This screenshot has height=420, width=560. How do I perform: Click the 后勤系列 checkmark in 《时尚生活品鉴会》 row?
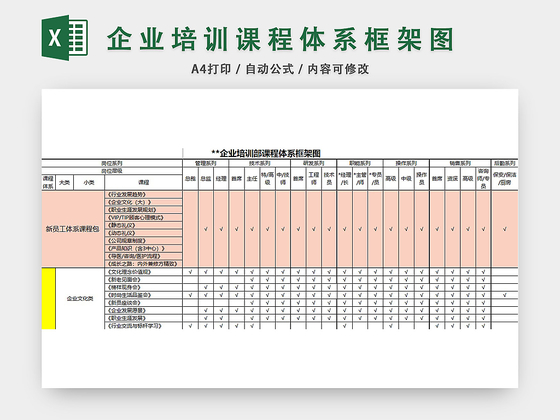tap(505, 295)
